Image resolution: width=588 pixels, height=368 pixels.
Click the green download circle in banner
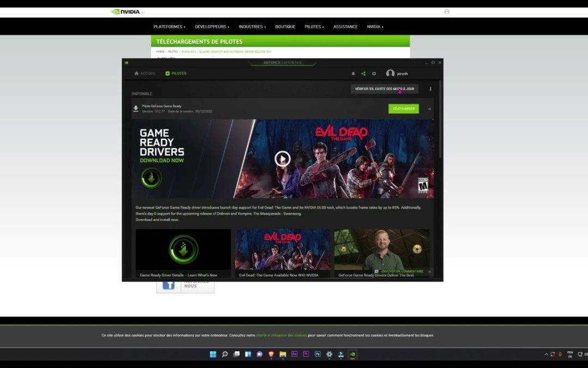click(x=151, y=178)
